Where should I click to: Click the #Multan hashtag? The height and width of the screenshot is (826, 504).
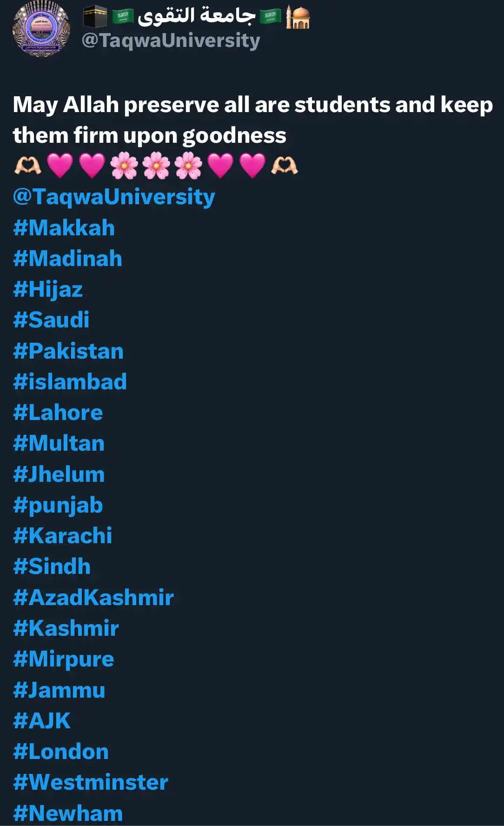tap(59, 443)
